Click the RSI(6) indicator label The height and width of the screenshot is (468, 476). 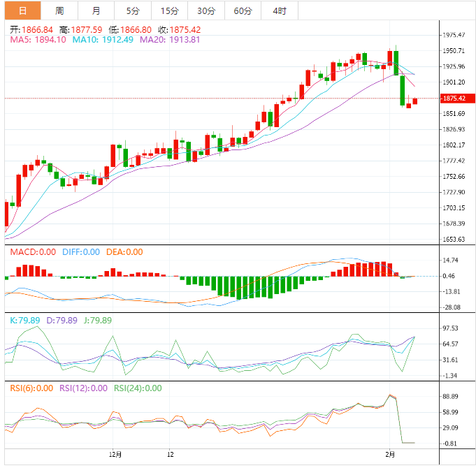click(x=31, y=388)
